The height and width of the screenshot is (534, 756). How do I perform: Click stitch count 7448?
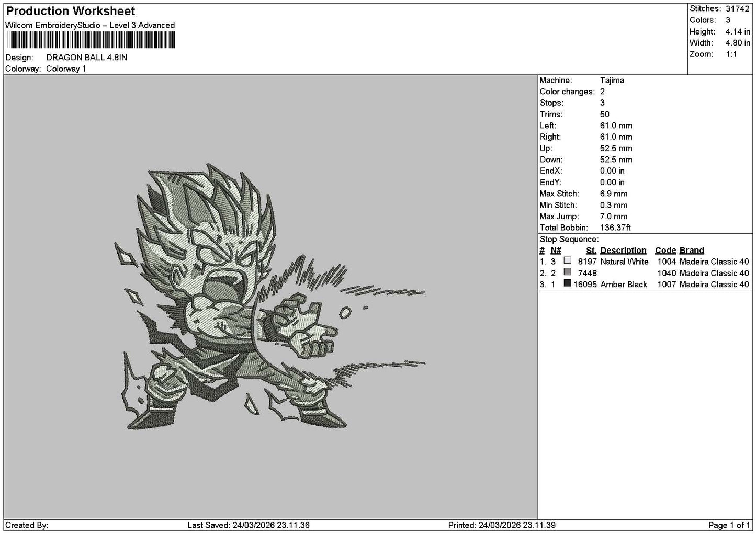[587, 273]
